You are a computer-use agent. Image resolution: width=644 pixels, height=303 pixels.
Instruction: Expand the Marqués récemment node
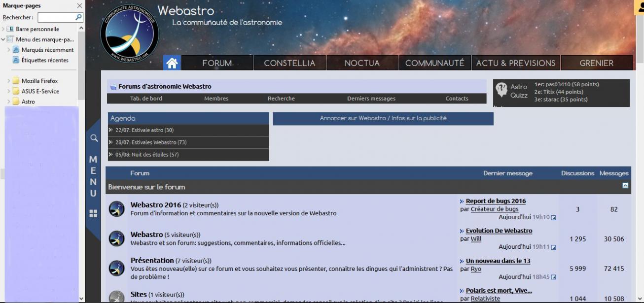8,50
